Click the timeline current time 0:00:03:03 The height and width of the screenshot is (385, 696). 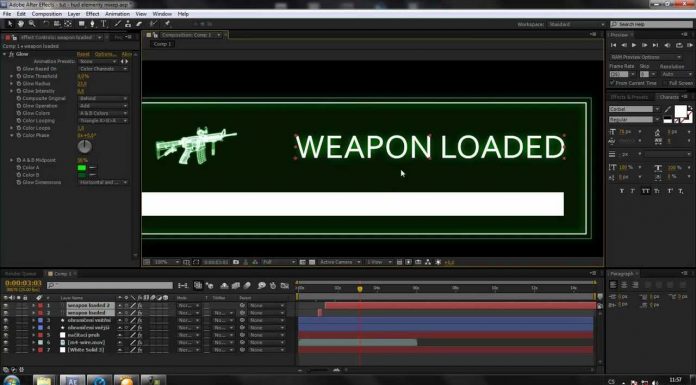[x=23, y=283]
